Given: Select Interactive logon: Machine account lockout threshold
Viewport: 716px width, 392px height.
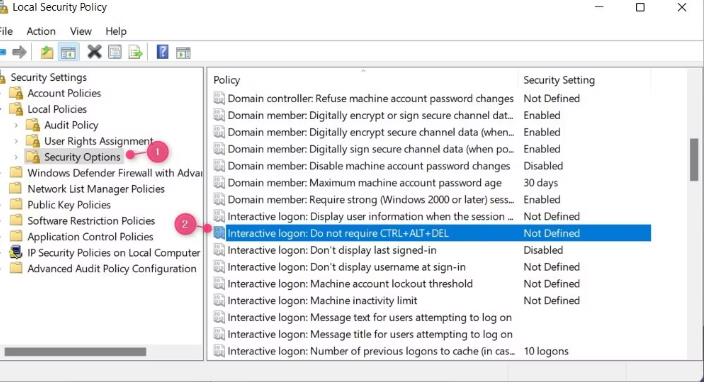Looking at the screenshot, I should 350,284.
